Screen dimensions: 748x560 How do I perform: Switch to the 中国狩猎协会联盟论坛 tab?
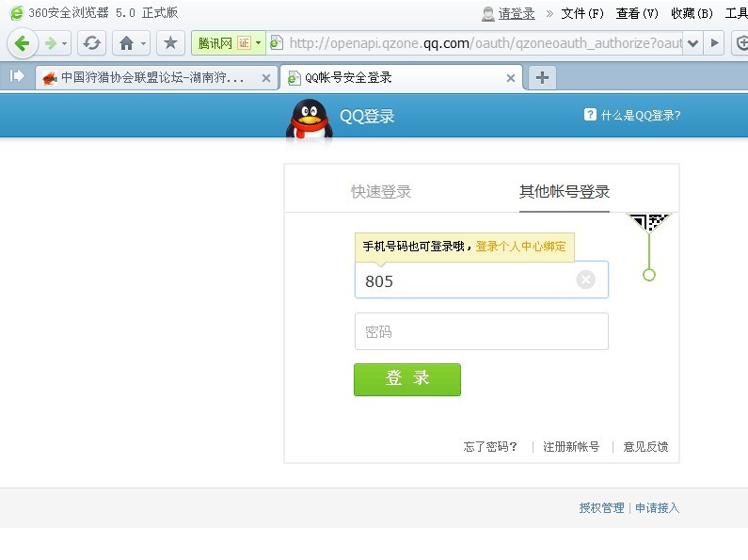(x=156, y=78)
